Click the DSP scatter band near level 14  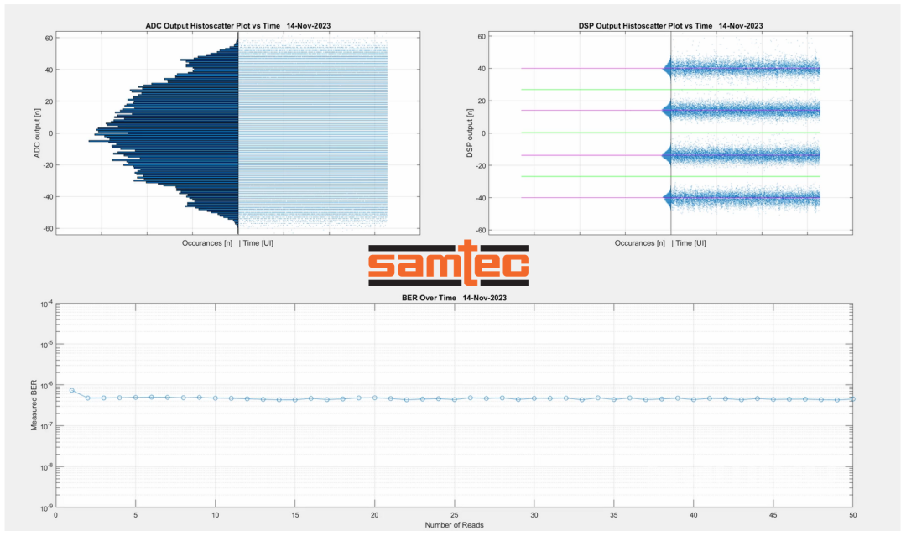tap(745, 111)
